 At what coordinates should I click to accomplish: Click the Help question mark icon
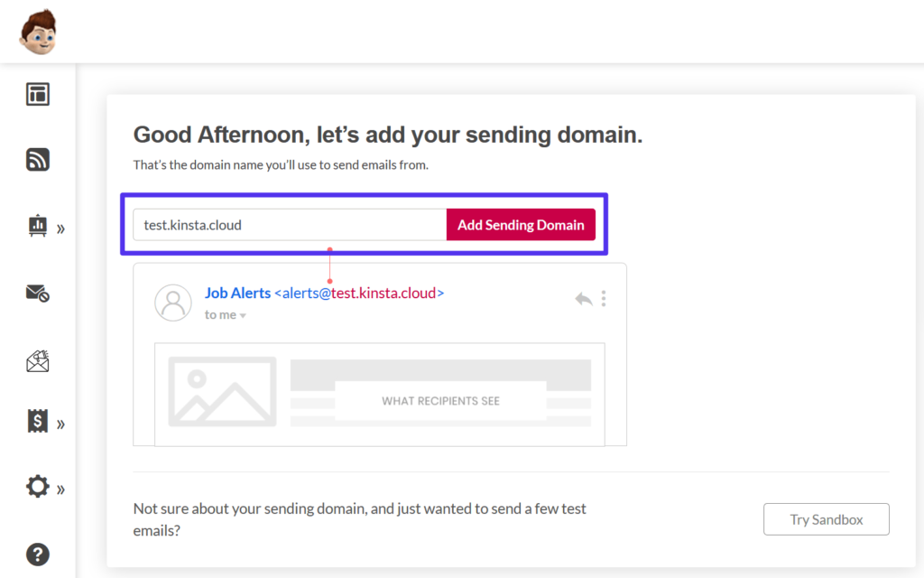click(37, 554)
